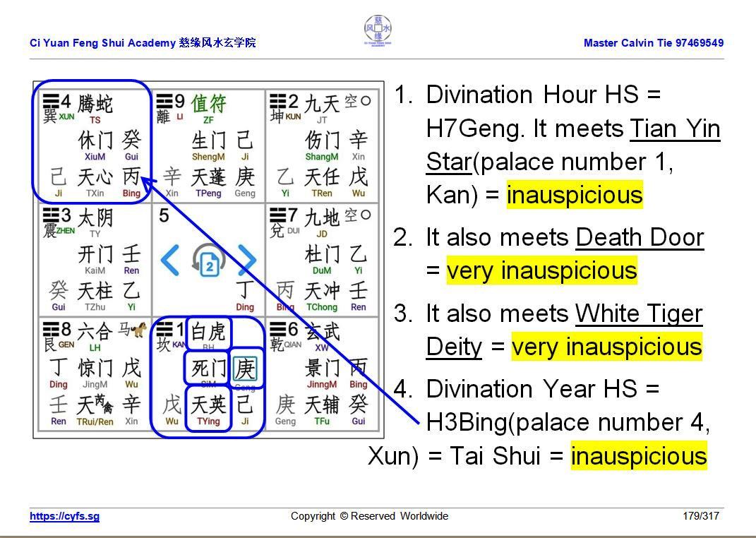Click the left chevron in center palace

170,261
